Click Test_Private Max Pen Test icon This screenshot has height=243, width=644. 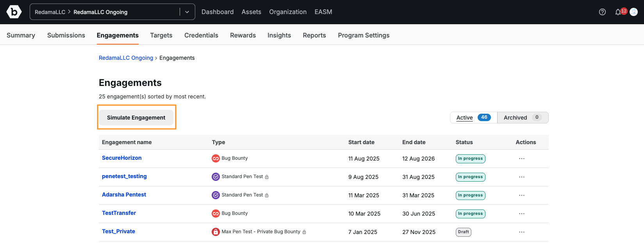[x=216, y=232]
